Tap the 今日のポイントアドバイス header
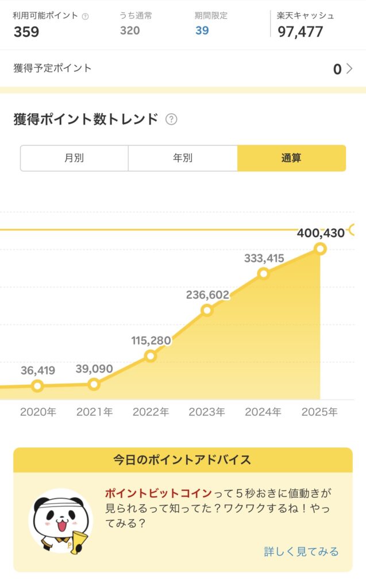Image resolution: width=366 pixels, height=588 pixels. (182, 459)
